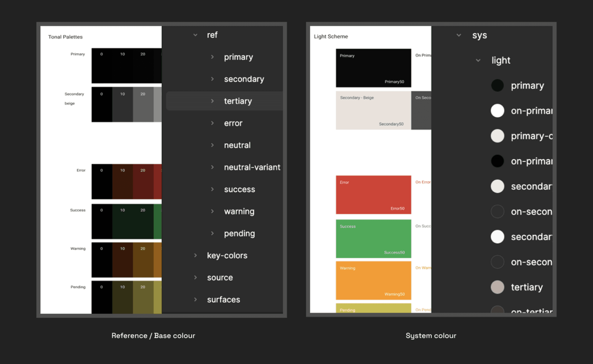Viewport: 593px width, 364px height.
Task: Click the source tree item
Action: (x=220, y=278)
